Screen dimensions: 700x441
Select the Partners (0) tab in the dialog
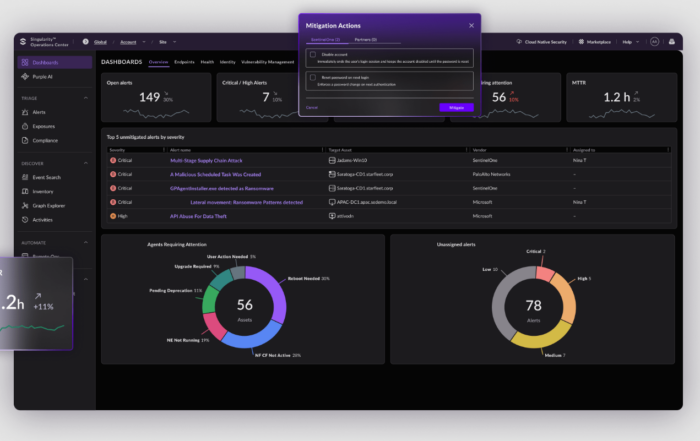[366, 40]
